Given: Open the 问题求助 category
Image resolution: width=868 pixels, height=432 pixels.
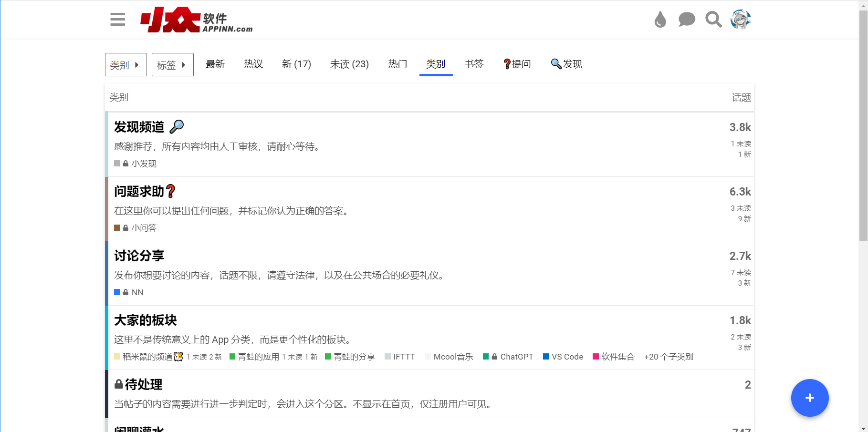Looking at the screenshot, I should point(139,191).
